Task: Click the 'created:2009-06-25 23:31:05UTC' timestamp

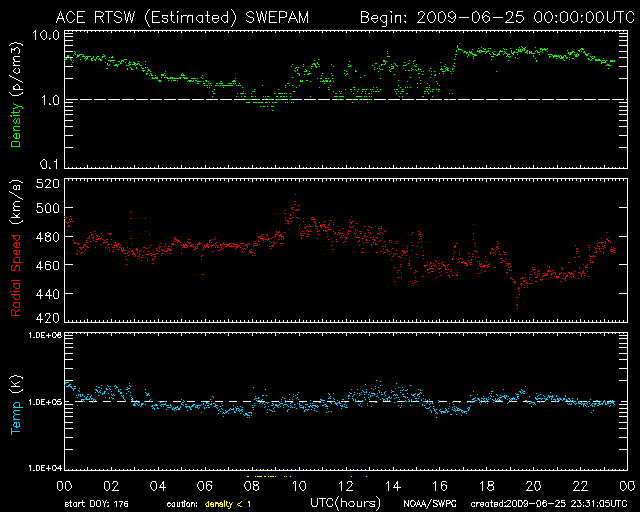Action: coord(549,504)
